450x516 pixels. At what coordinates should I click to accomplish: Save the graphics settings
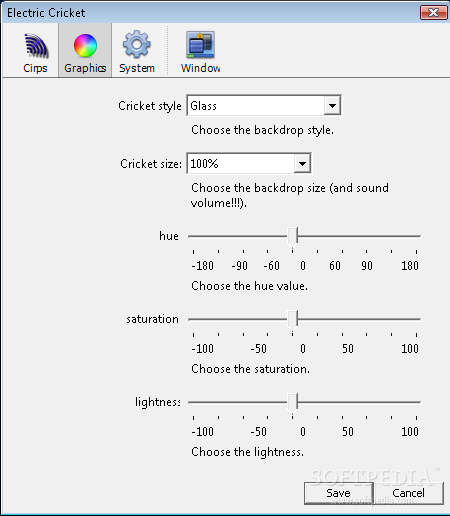pos(338,493)
